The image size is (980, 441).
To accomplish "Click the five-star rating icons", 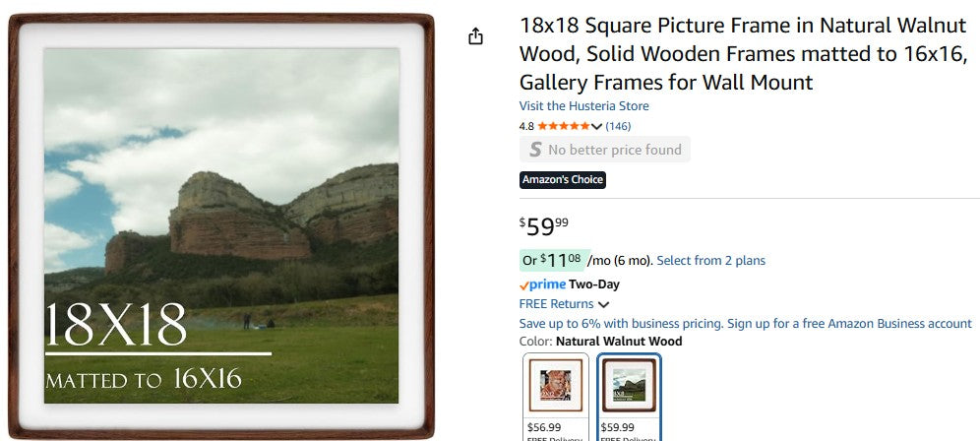I will point(564,126).
